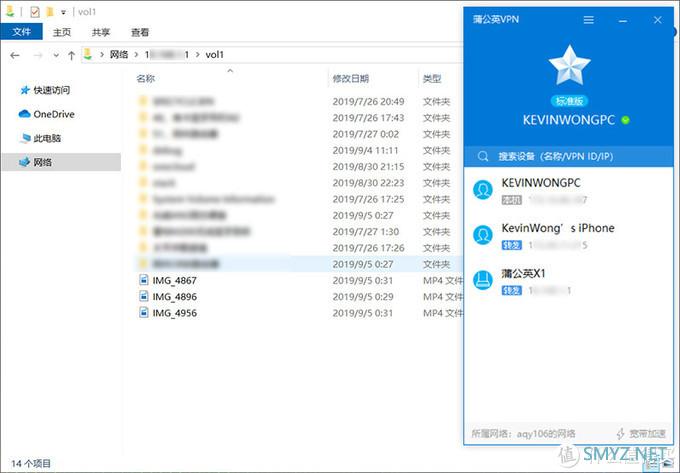This screenshot has width=680, height=473.
Task: Click the IMG_4867 video file icon
Action: tap(143, 280)
